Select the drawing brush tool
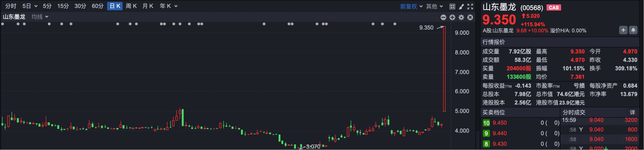Viewport: 644px width, 150px height. click(x=461, y=6)
